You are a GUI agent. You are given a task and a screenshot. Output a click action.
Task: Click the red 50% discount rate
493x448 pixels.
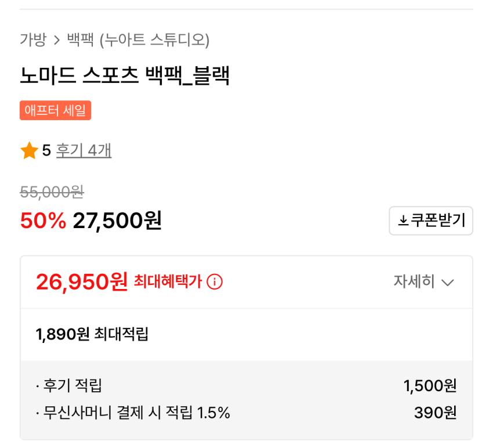[x=43, y=221]
